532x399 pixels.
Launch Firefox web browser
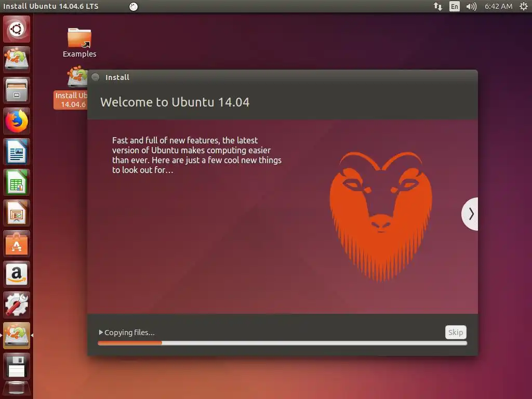17,121
